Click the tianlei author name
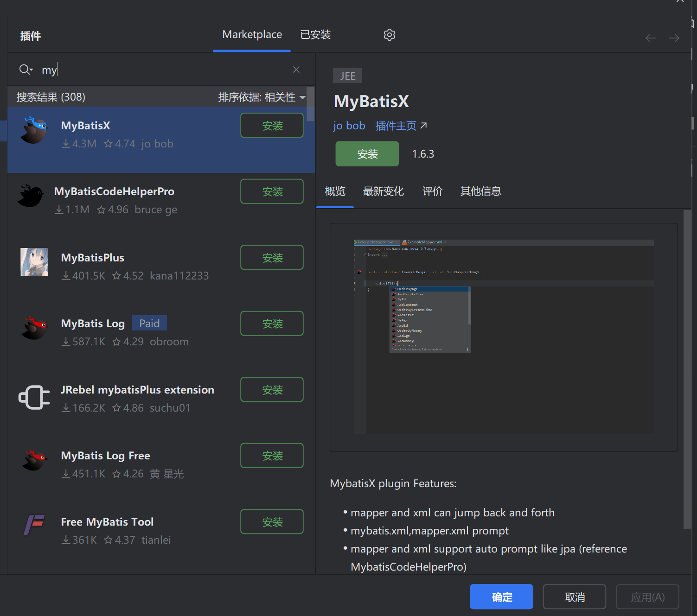Viewport: 697px width, 616px height. (x=156, y=540)
